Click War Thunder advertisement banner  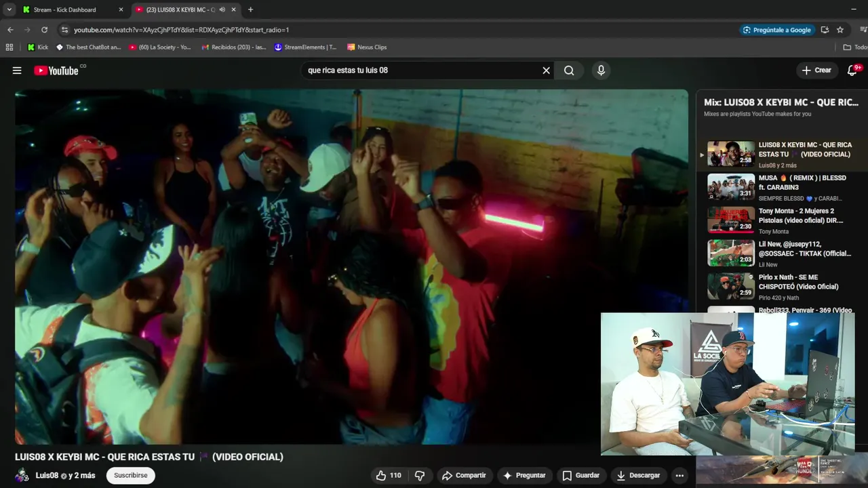(x=782, y=470)
